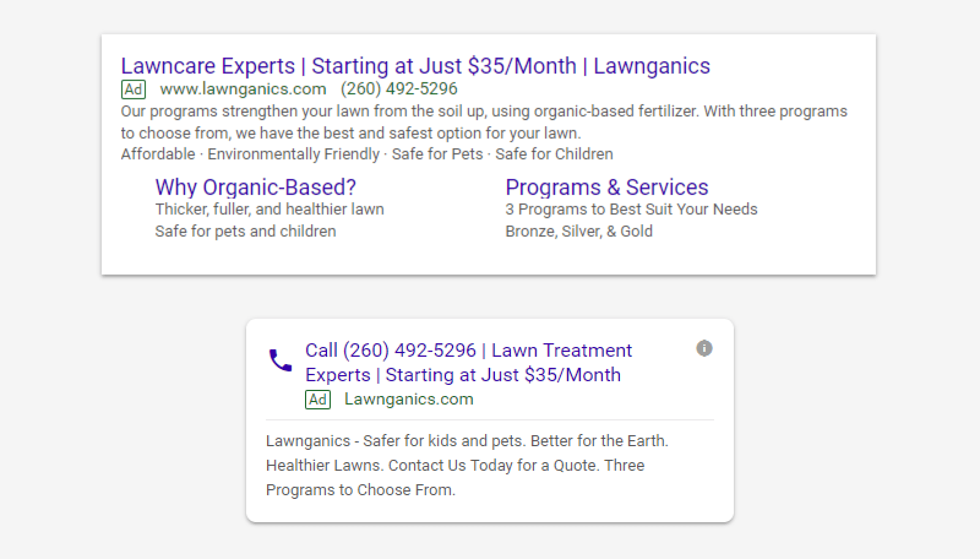This screenshot has height=559, width=980.
Task: Click the Ad badge next to www.lawnganics.com
Action: (134, 89)
